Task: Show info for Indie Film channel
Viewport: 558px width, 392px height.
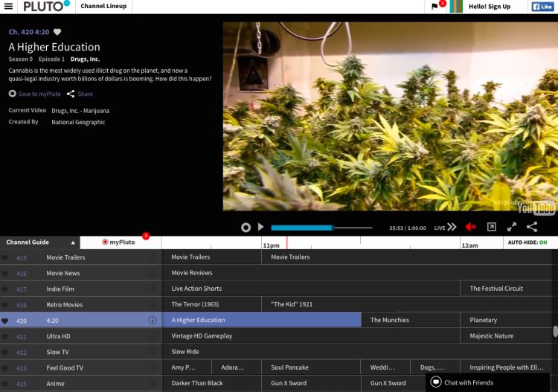Action: pos(153,289)
